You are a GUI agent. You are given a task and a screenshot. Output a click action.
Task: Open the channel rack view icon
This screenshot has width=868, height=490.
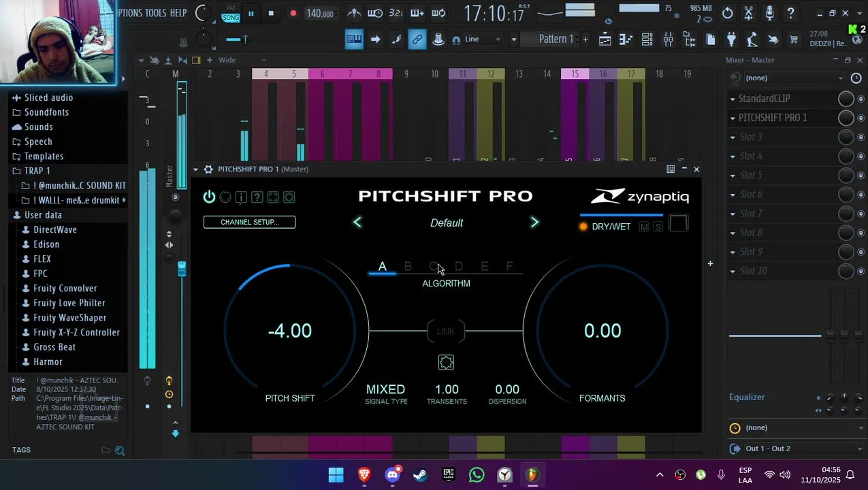(x=647, y=39)
